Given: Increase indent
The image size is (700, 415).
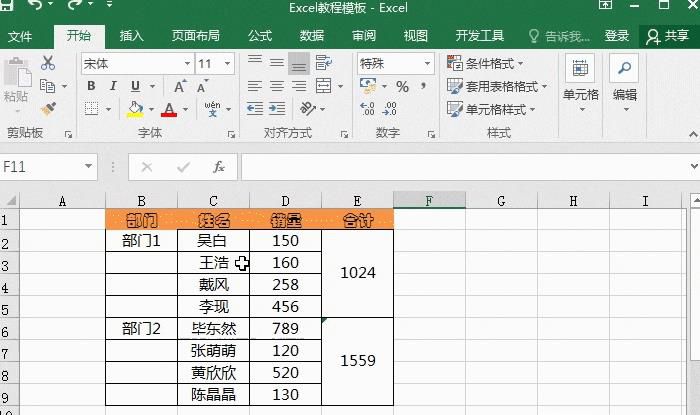Looking at the screenshot, I should pyautogui.click(x=277, y=108).
